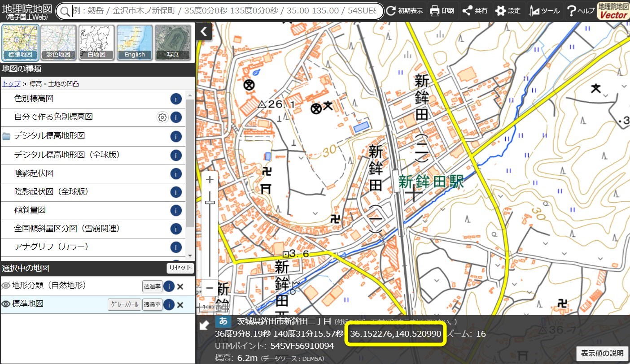This screenshot has height=364, width=630.
Task: Select デジタル標高地形図（全球版） layer
Action: pos(67,155)
